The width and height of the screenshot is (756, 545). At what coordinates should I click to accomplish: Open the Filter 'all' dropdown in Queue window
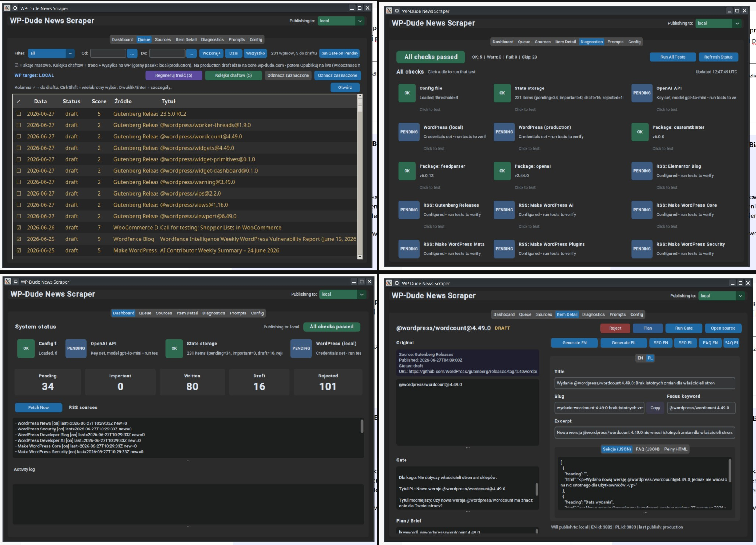point(51,53)
